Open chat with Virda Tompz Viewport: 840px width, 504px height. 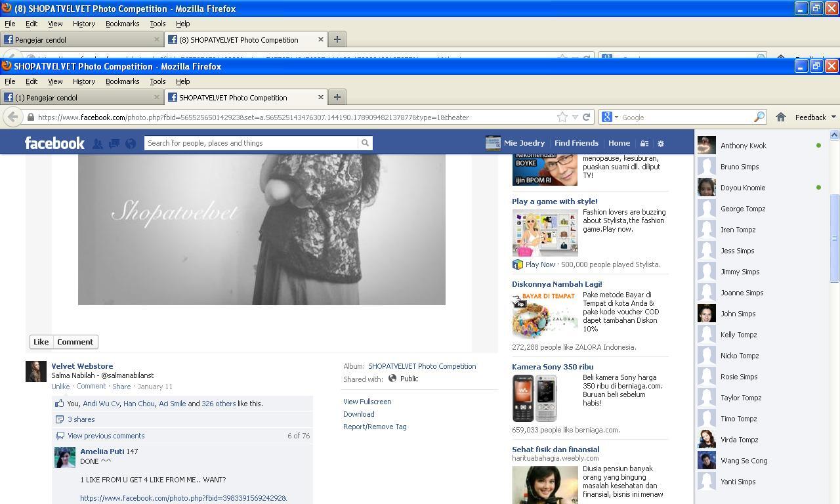[760, 440]
